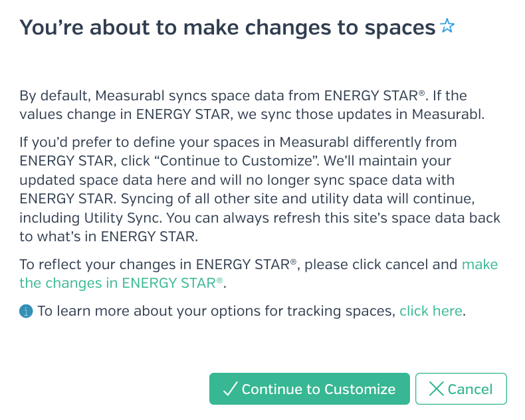
Task: Open the 'the changes in ENERGY STAR' link
Action: coord(121,283)
